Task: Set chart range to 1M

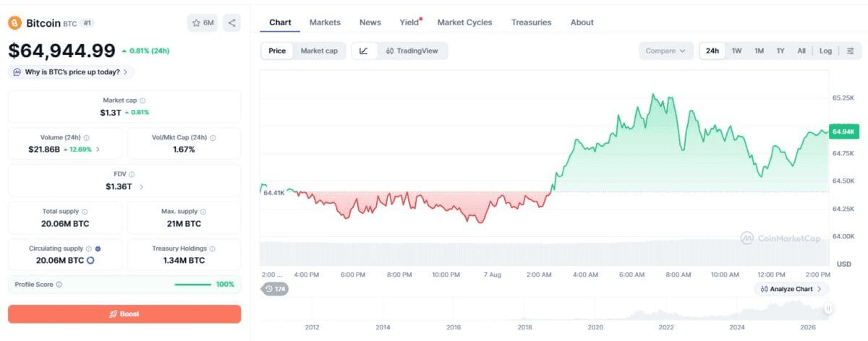Action: click(759, 51)
